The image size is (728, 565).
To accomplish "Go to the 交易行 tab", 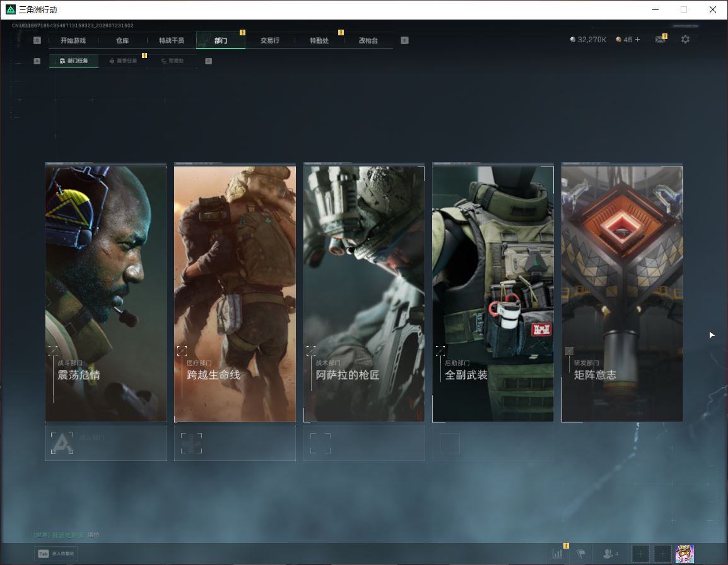I will coord(270,40).
